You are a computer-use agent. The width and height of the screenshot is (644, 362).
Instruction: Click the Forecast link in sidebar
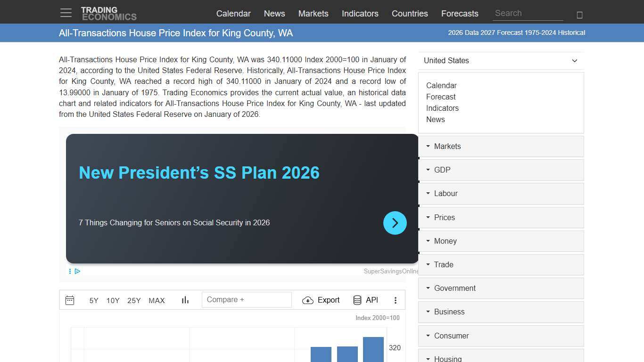click(441, 97)
